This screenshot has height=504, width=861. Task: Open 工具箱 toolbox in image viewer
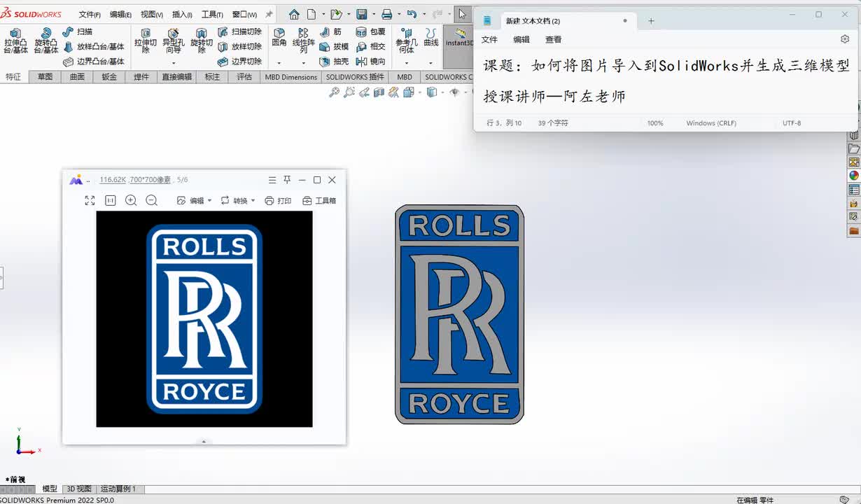click(x=319, y=200)
